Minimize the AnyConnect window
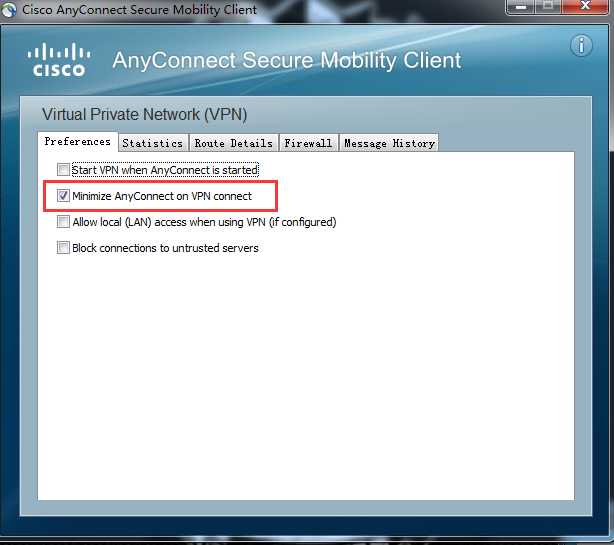 (x=521, y=7)
